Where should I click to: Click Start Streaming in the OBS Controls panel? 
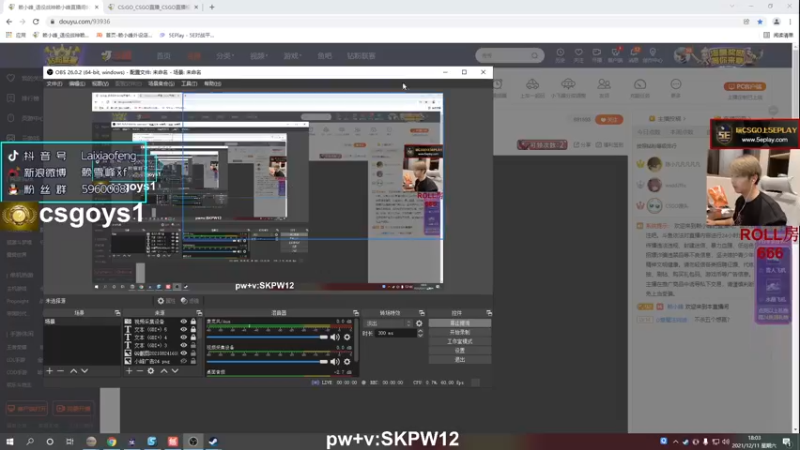460,323
